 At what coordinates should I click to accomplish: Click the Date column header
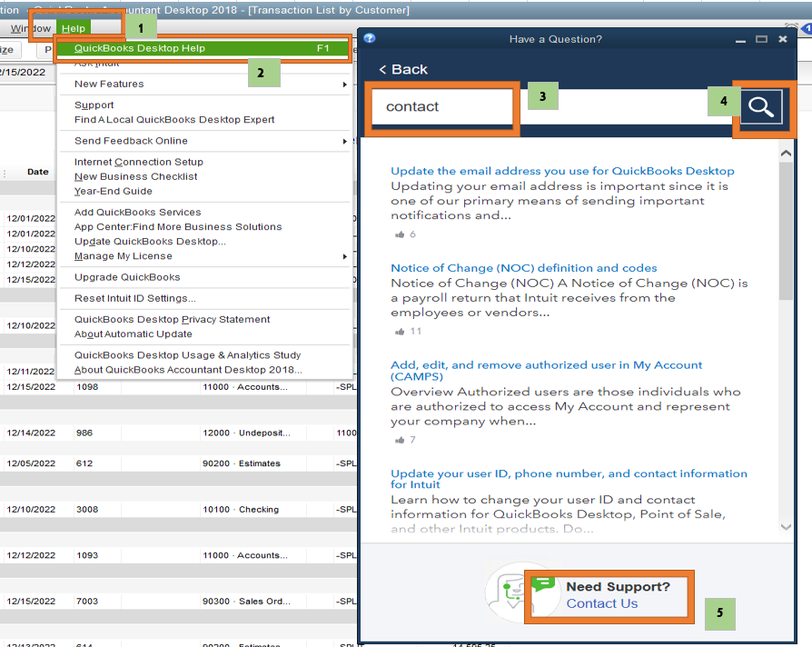click(x=38, y=172)
